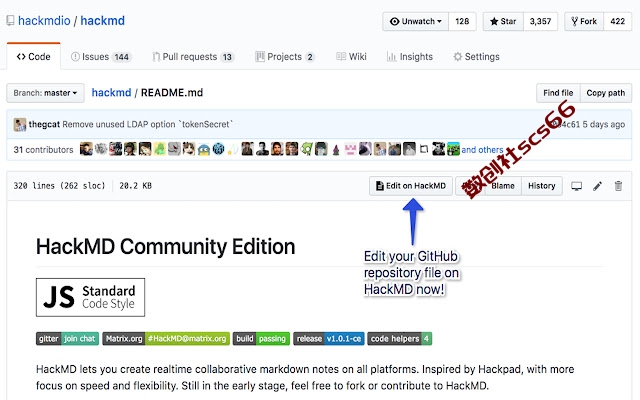The image size is (640, 400).
Task: Click the Matrix.org #HackMD badge
Action: click(x=166, y=338)
